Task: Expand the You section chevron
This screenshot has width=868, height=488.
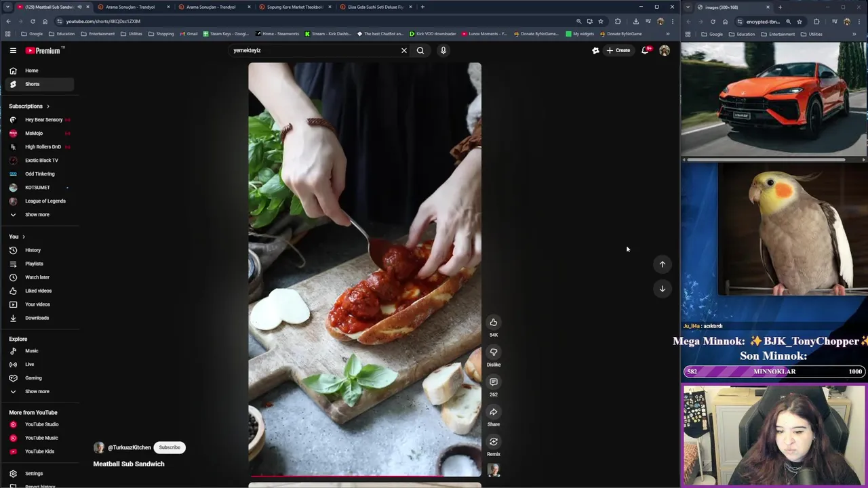Action: (x=24, y=237)
